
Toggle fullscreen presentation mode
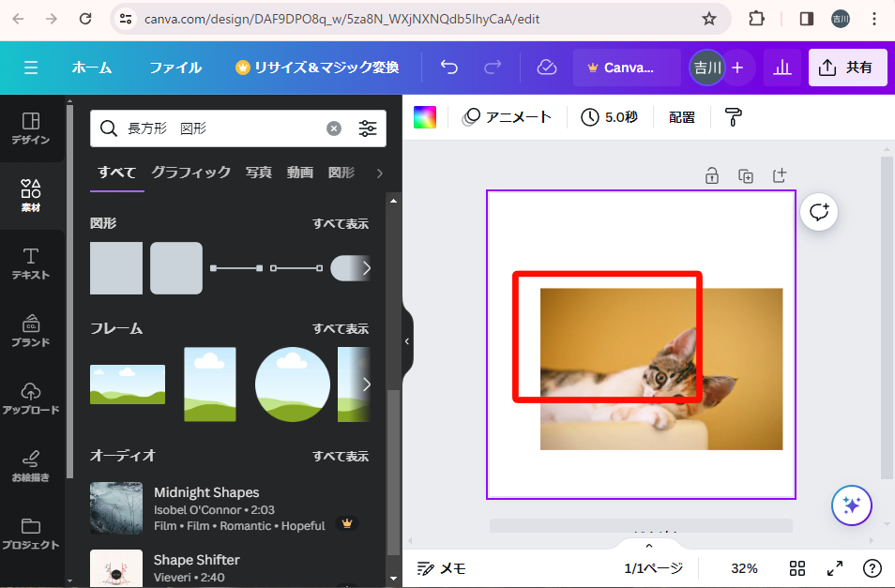[834, 568]
